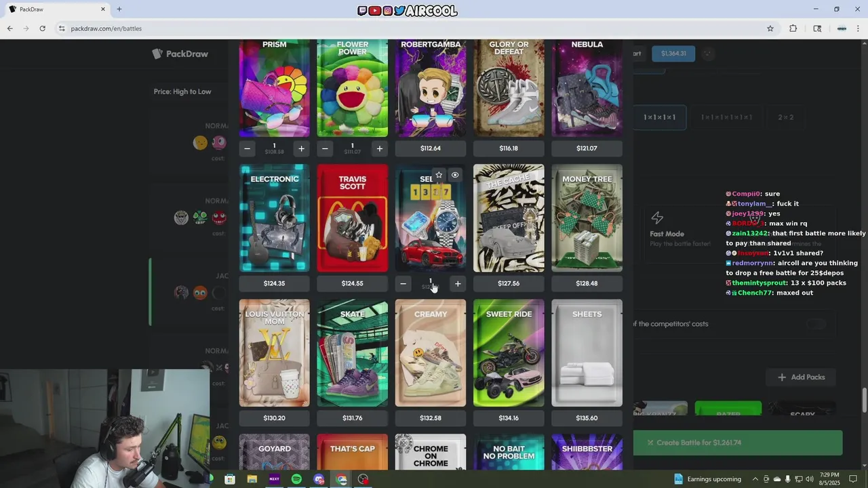Open the browser side panel icon
Image resolution: width=868 pixels, height=488 pixels.
(817, 28)
